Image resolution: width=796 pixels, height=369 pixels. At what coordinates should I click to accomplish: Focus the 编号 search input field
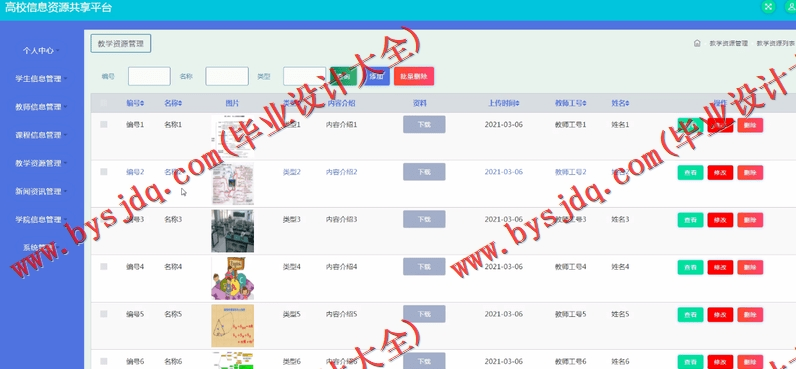coord(149,76)
